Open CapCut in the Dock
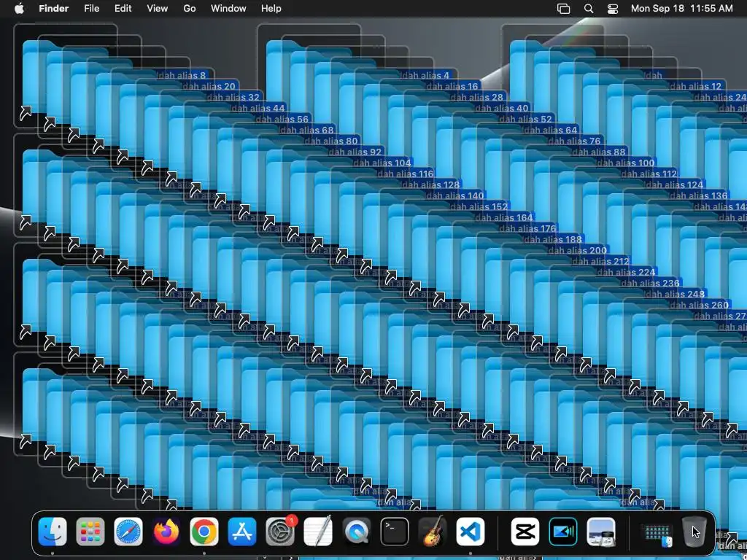 point(525,532)
